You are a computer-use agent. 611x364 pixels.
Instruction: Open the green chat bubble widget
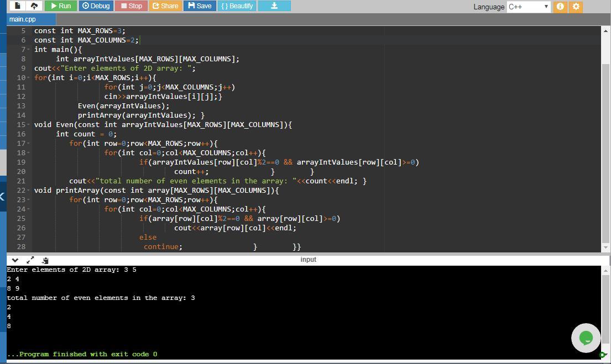[x=586, y=338]
